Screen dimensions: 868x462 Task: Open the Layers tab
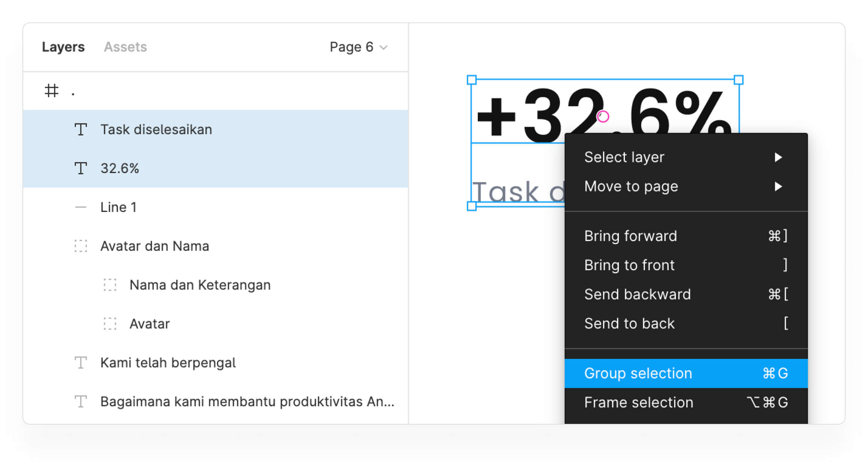(63, 47)
